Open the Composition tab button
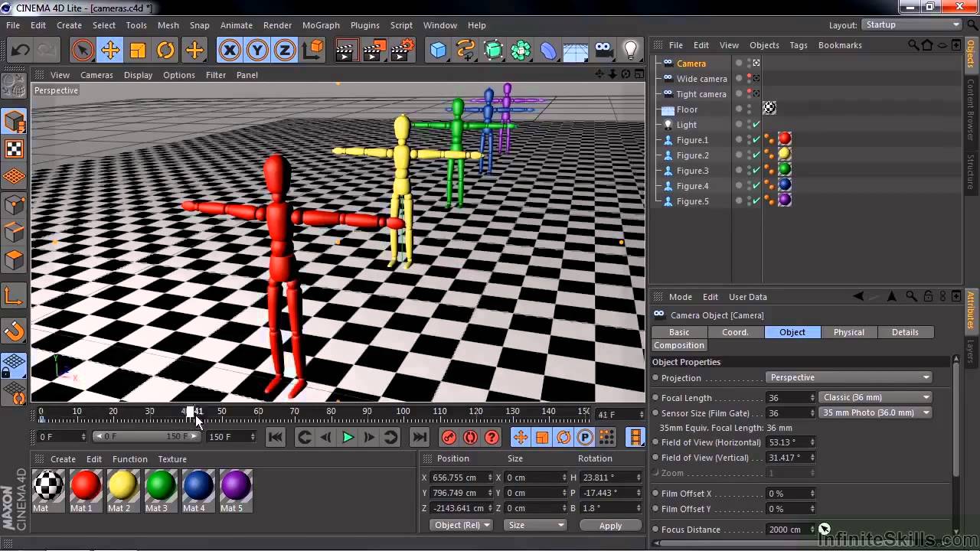 [x=678, y=345]
